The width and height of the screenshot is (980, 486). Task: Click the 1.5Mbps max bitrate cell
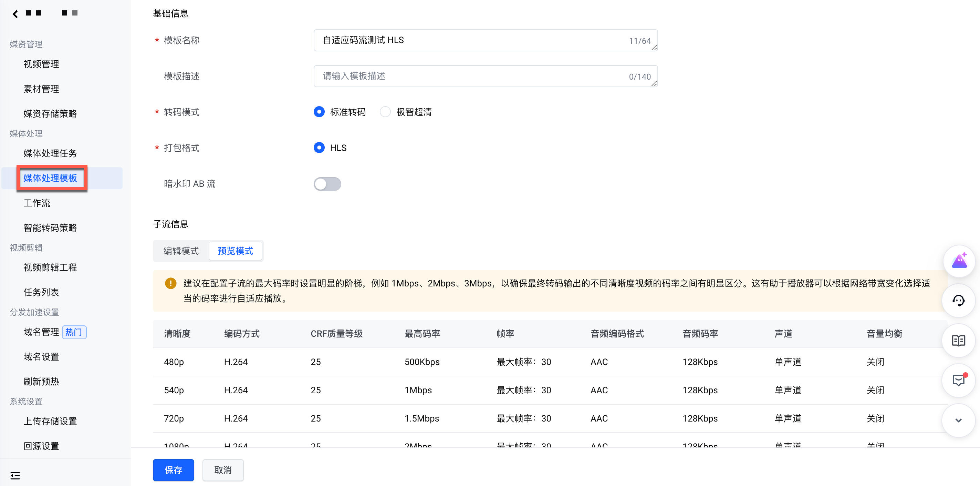tap(421, 418)
